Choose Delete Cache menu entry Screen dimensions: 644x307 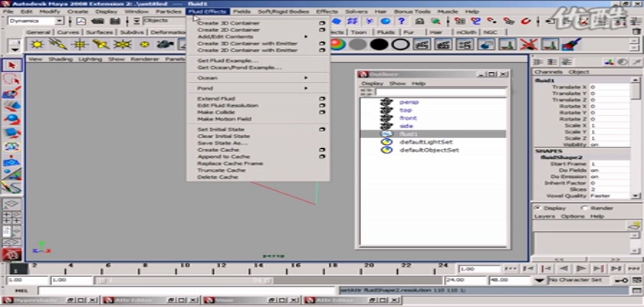click(x=217, y=177)
